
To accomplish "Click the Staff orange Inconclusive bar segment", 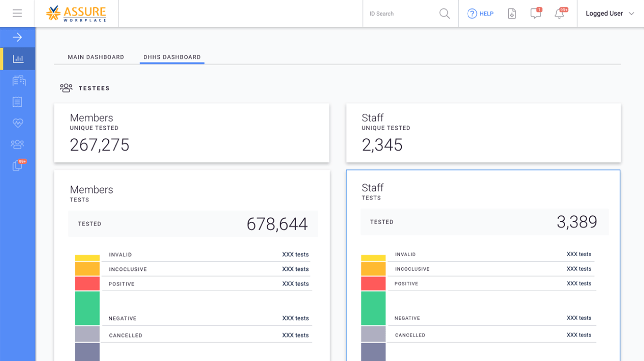I will [x=373, y=269].
